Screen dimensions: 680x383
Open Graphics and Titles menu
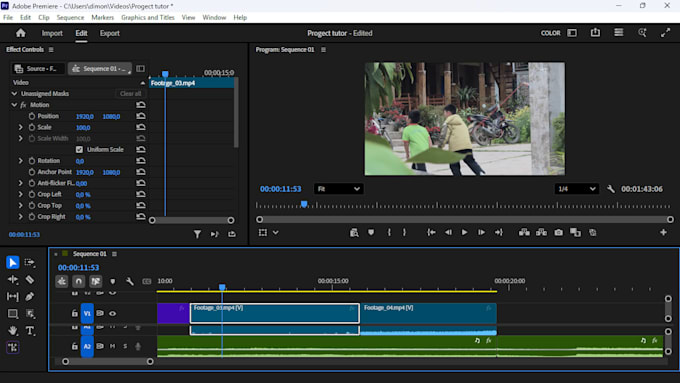[147, 17]
